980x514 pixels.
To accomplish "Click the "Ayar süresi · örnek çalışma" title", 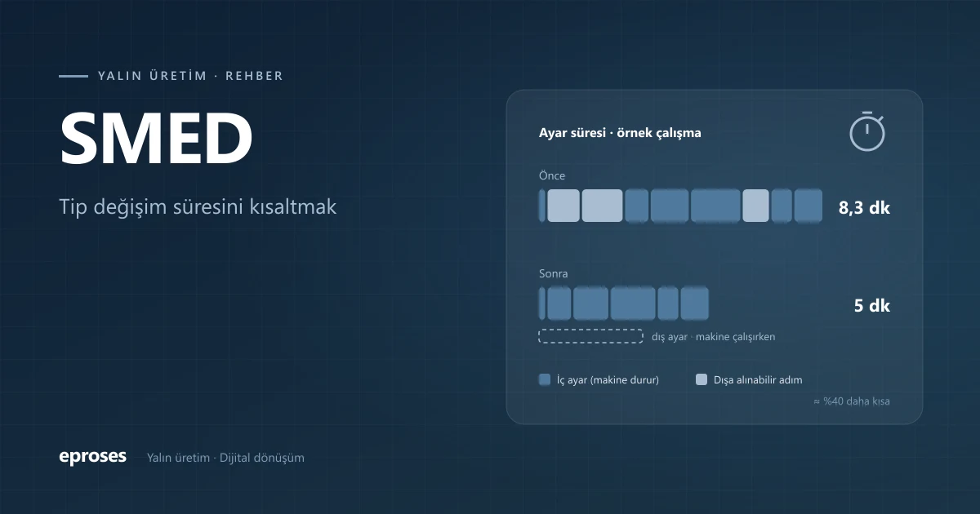I will [620, 132].
